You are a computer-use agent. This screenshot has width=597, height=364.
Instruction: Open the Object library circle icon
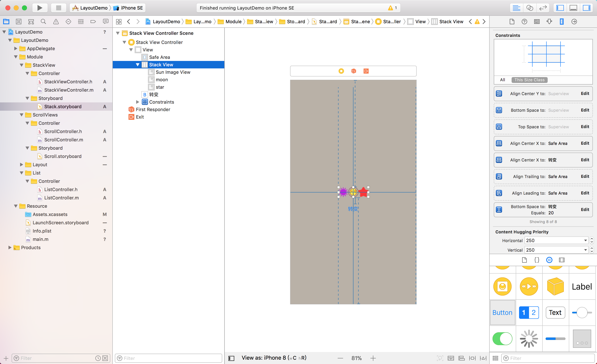click(x=549, y=260)
